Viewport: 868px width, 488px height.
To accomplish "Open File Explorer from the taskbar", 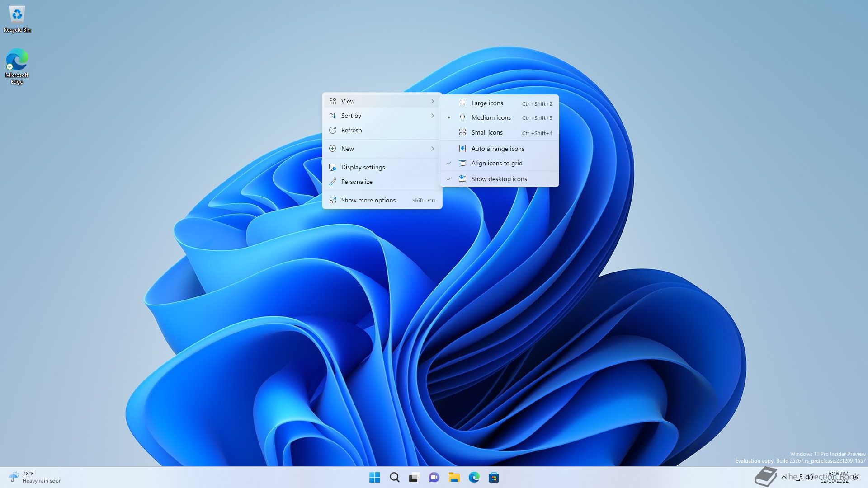I will [x=454, y=478].
